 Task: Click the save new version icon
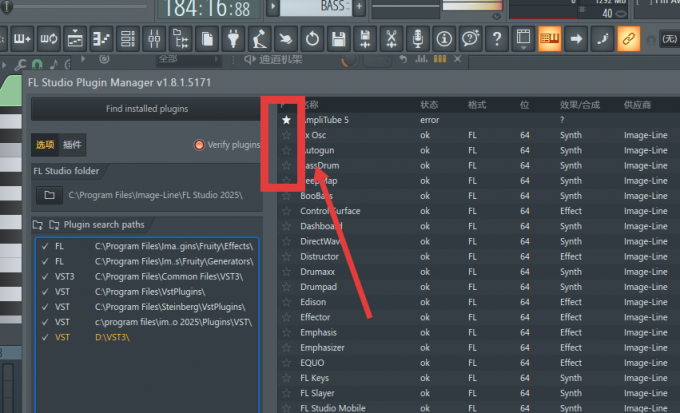click(365, 39)
